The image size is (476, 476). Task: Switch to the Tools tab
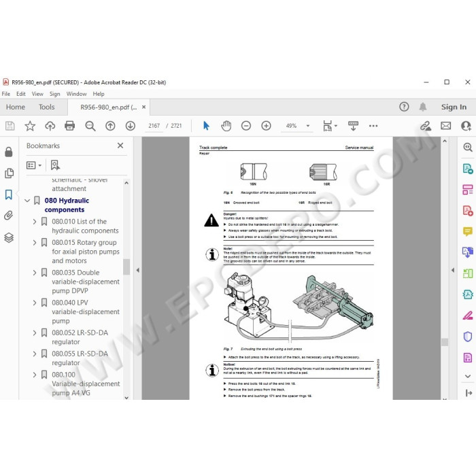pyautogui.click(x=46, y=107)
